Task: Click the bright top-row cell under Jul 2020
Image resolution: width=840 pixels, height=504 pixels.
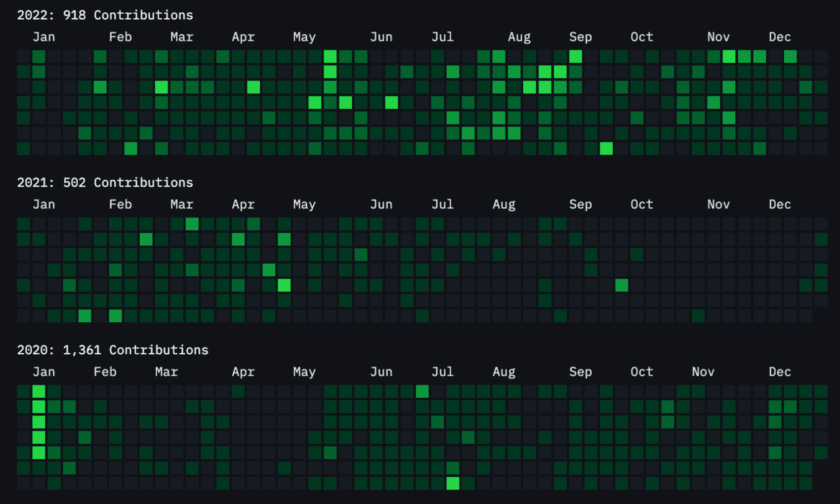Action: point(422,392)
